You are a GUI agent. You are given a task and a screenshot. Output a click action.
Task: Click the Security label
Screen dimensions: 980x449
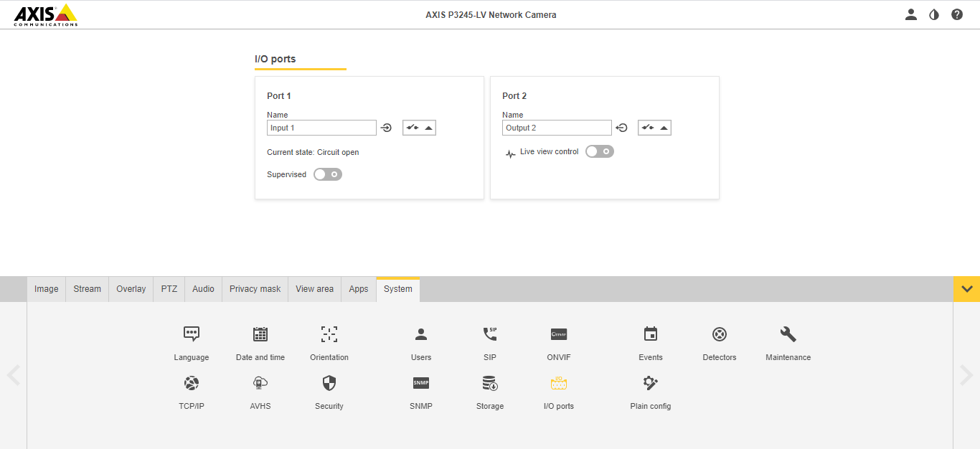[x=329, y=406]
